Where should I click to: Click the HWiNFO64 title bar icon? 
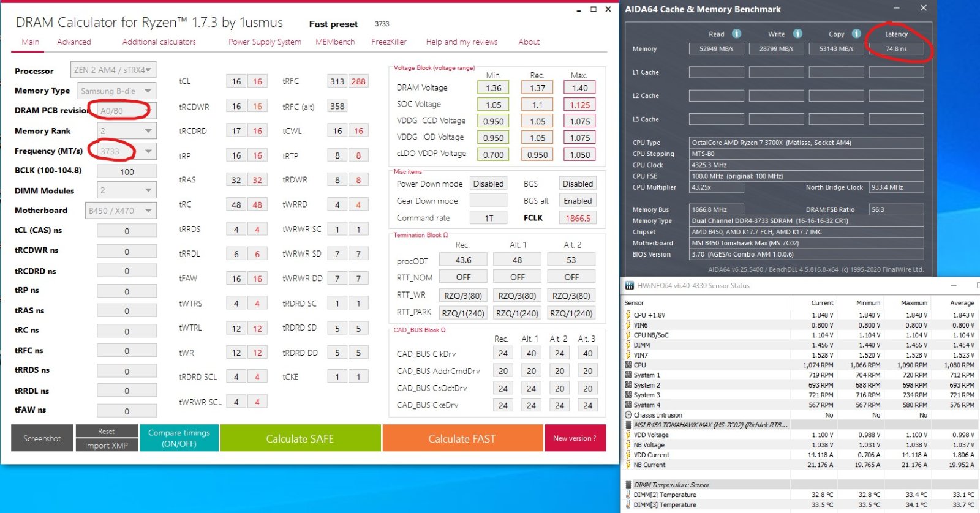[x=629, y=286]
